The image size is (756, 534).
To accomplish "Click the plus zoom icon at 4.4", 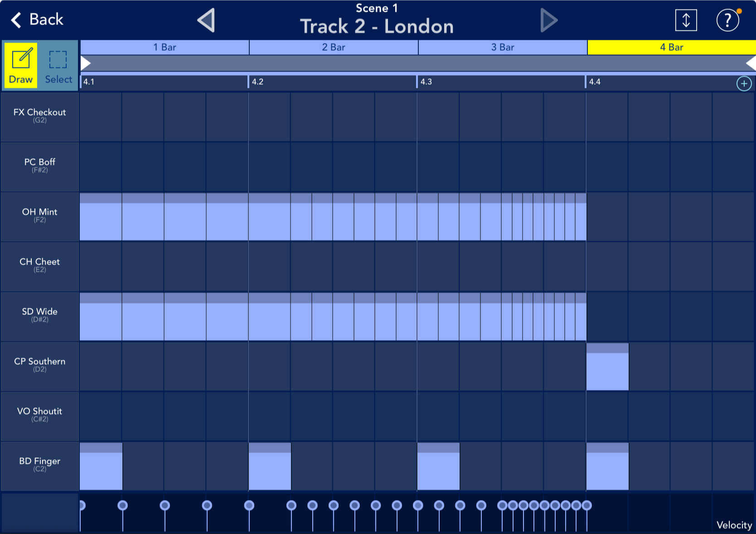I will point(744,83).
